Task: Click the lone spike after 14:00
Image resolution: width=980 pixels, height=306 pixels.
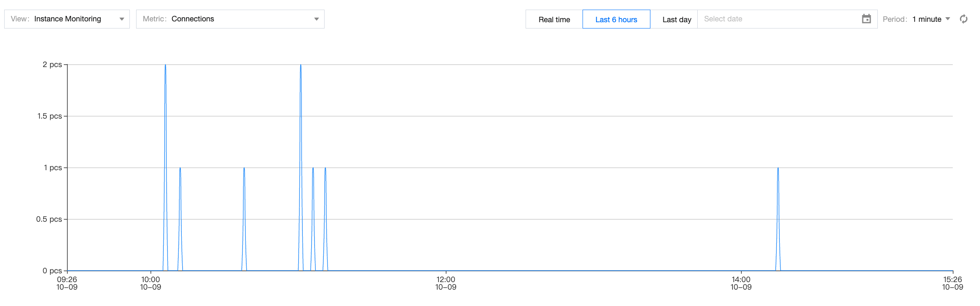Action: coord(778,169)
